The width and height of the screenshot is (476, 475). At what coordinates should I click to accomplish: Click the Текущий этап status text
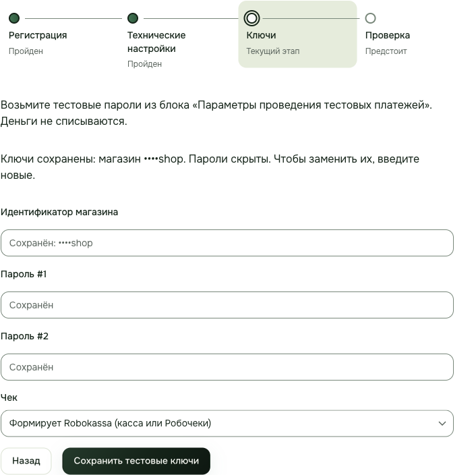tap(272, 51)
